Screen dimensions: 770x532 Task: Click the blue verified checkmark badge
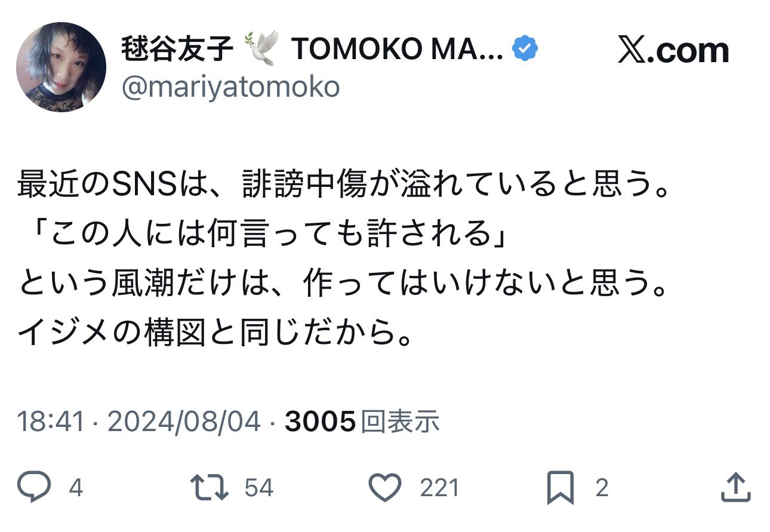coord(526,51)
